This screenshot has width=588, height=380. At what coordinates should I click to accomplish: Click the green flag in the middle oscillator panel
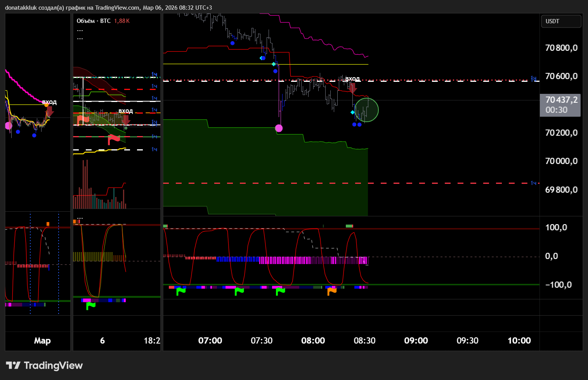(90, 306)
